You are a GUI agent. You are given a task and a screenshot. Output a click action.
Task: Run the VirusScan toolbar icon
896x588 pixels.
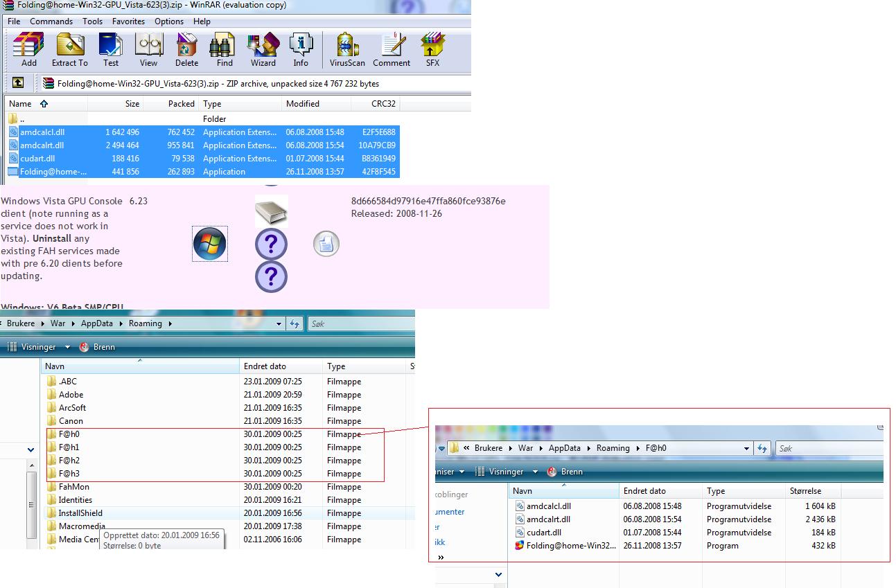347,49
